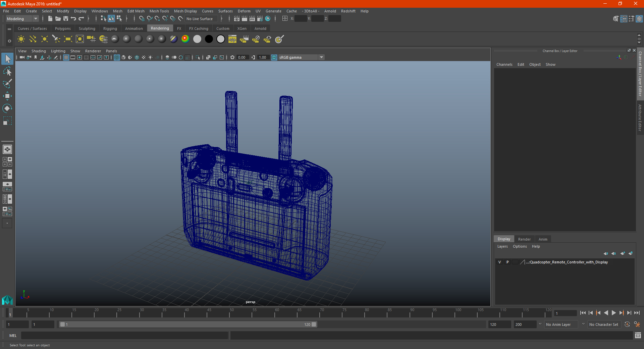Activate the Scale tool
Viewport: 644px width, 349px height.
(7, 121)
